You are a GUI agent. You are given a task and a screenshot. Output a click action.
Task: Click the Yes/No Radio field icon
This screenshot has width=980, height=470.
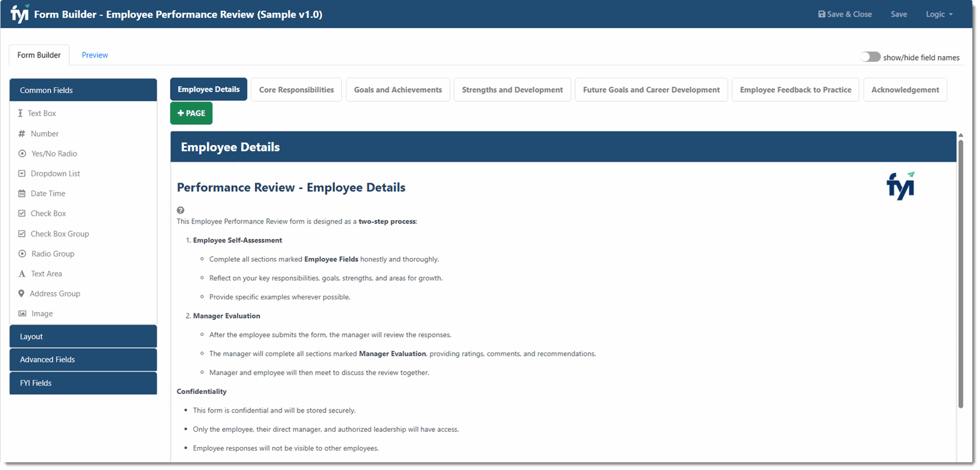pos(22,154)
